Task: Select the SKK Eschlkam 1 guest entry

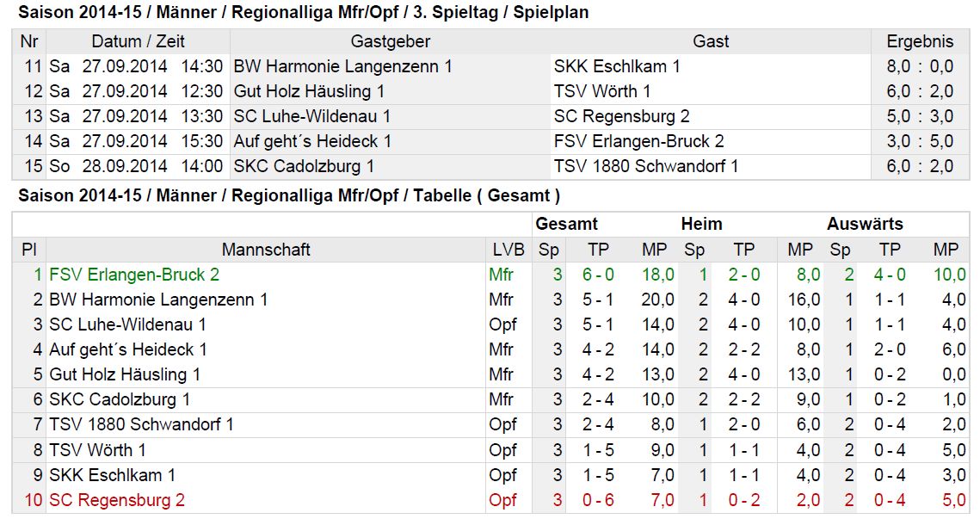Action: (x=616, y=66)
